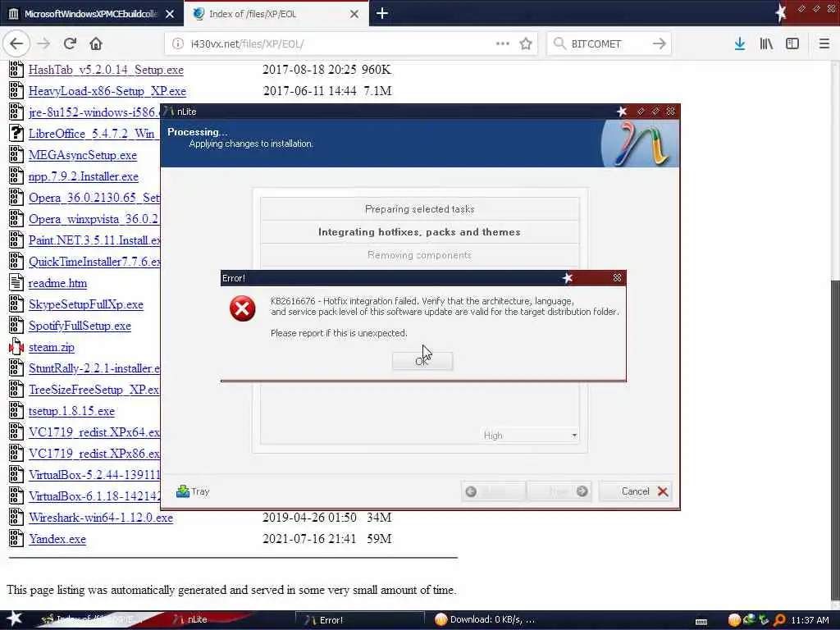The width and height of the screenshot is (840, 630).
Task: Click the star button in Error titlebar
Action: [568, 277]
